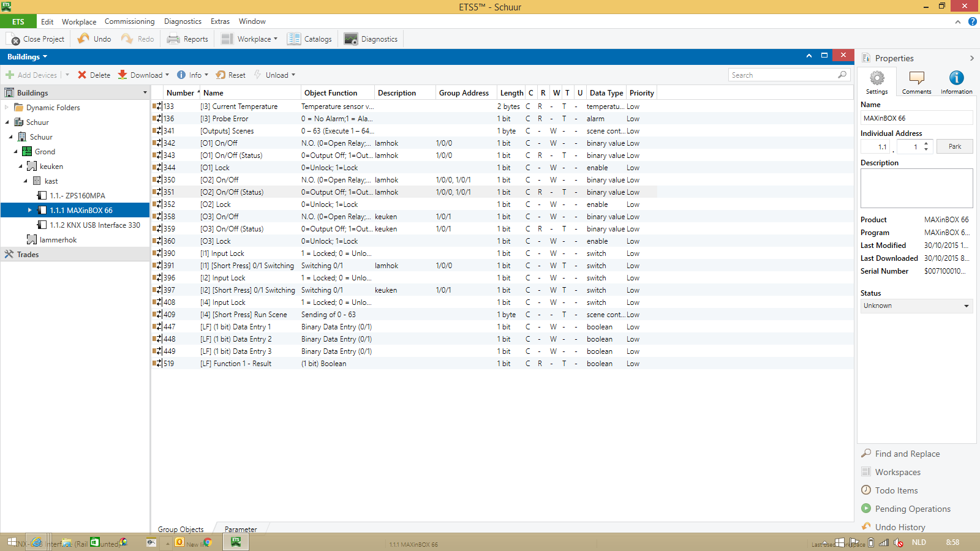Click the Delete red X icon
The image size is (980, 551).
[x=82, y=75]
